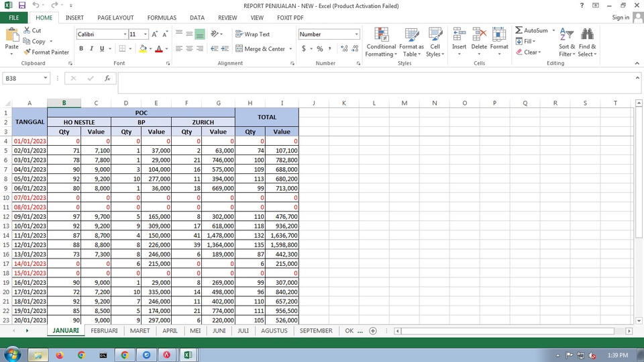Image resolution: width=644 pixels, height=362 pixels.
Task: Open Format as Table gallery
Action: pyautogui.click(x=411, y=42)
